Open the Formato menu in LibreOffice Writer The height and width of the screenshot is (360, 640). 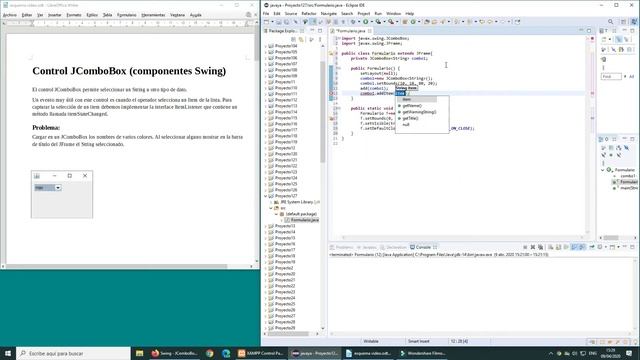(x=74, y=15)
